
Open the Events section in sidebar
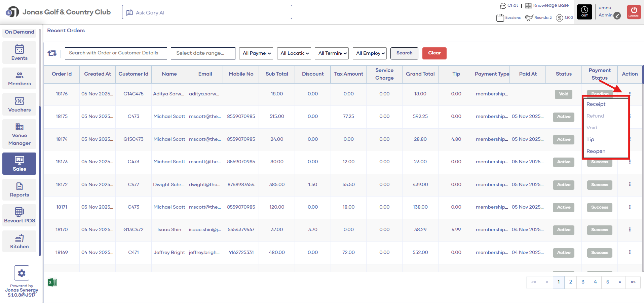(x=20, y=53)
